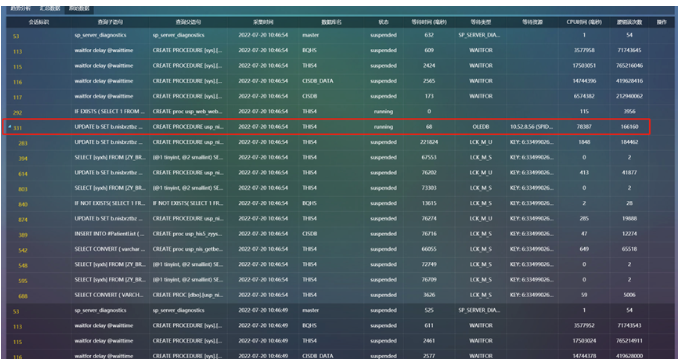The height and width of the screenshot is (360, 680).
Task: Sort by the database name column header
Action: click(x=331, y=22)
